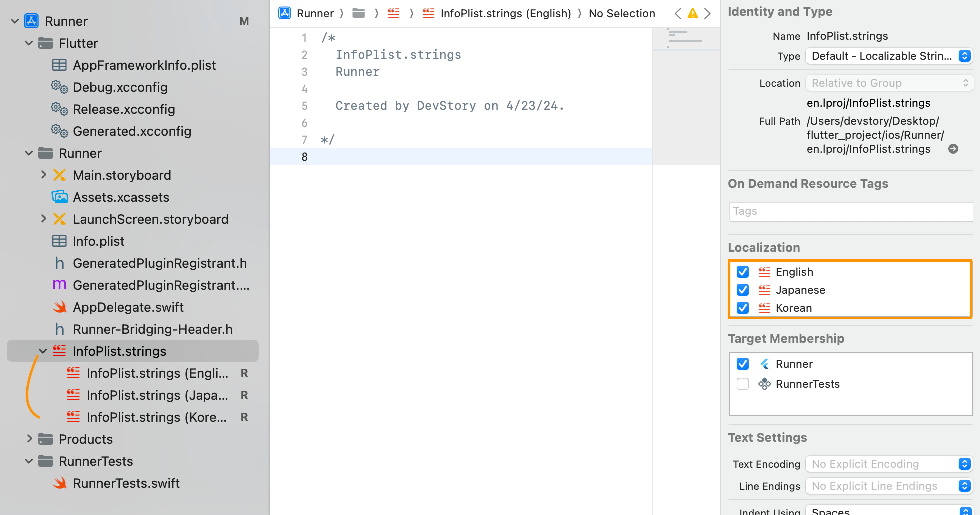Viewport: 980px width, 515px height.
Task: Enable RunnerTests target membership
Action: [x=742, y=384]
